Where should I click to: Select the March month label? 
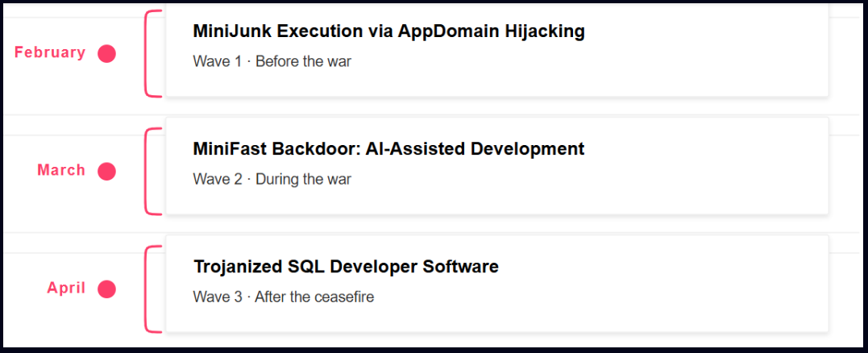61,170
